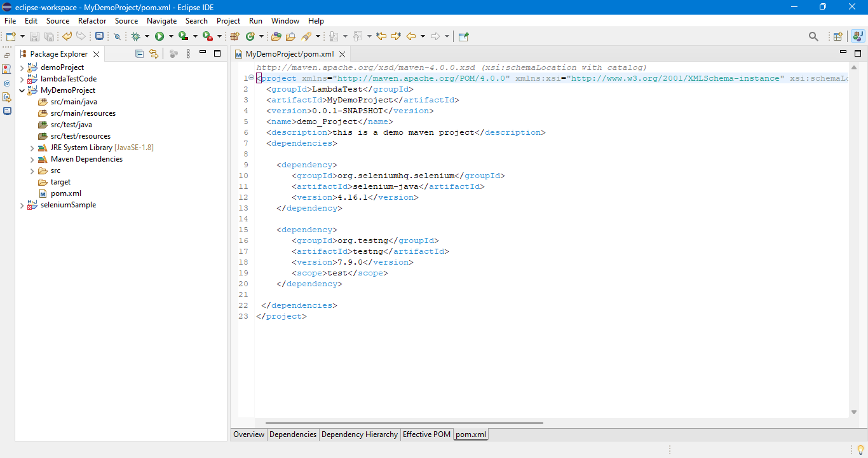Click the Redo arrow icon
868x458 pixels.
pyautogui.click(x=81, y=36)
